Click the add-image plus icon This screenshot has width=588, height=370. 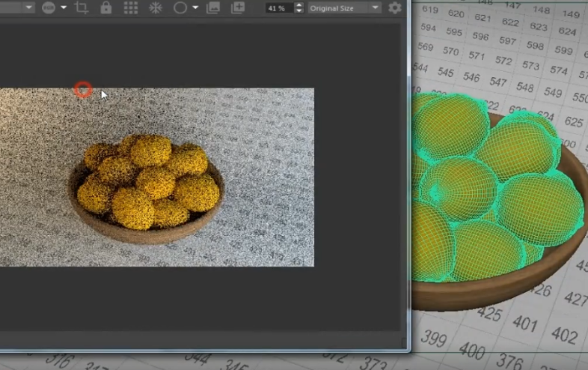(238, 7)
